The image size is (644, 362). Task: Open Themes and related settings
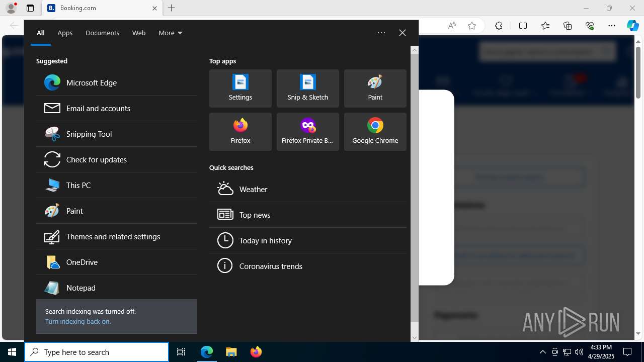(117, 236)
